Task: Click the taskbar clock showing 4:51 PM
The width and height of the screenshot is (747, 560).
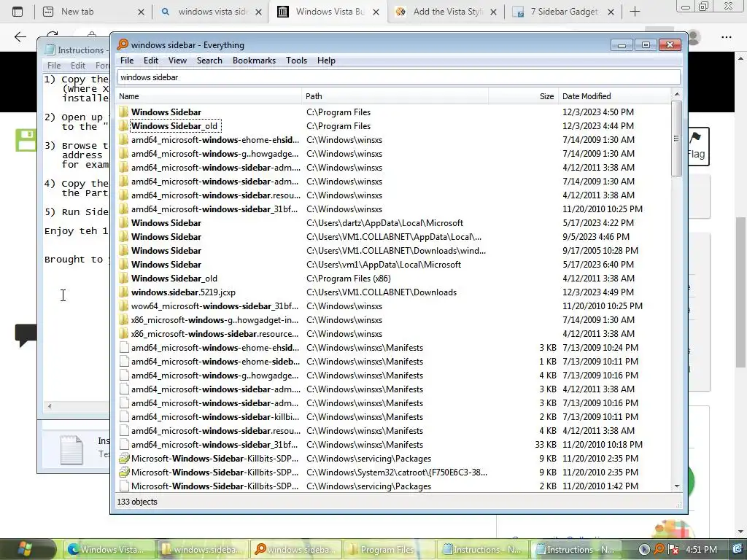Action: (701, 550)
